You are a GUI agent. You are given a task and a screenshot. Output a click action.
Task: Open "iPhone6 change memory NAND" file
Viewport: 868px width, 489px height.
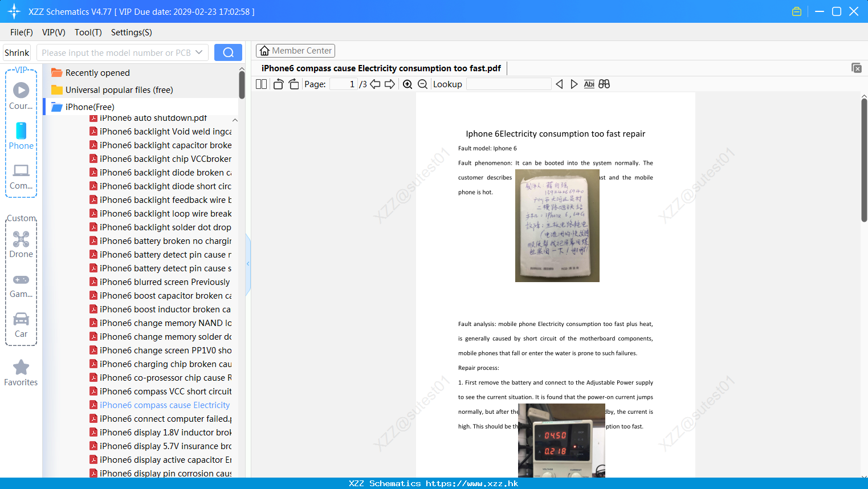click(x=161, y=323)
